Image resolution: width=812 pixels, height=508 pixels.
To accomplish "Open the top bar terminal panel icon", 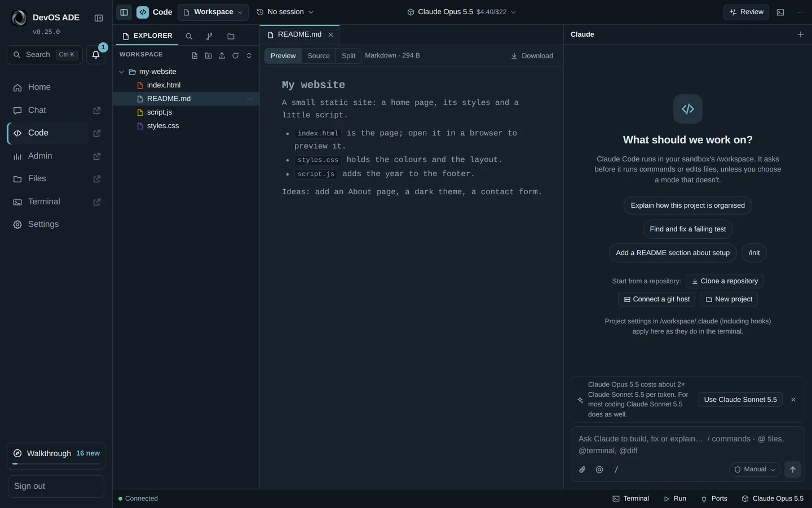I will coord(780,12).
